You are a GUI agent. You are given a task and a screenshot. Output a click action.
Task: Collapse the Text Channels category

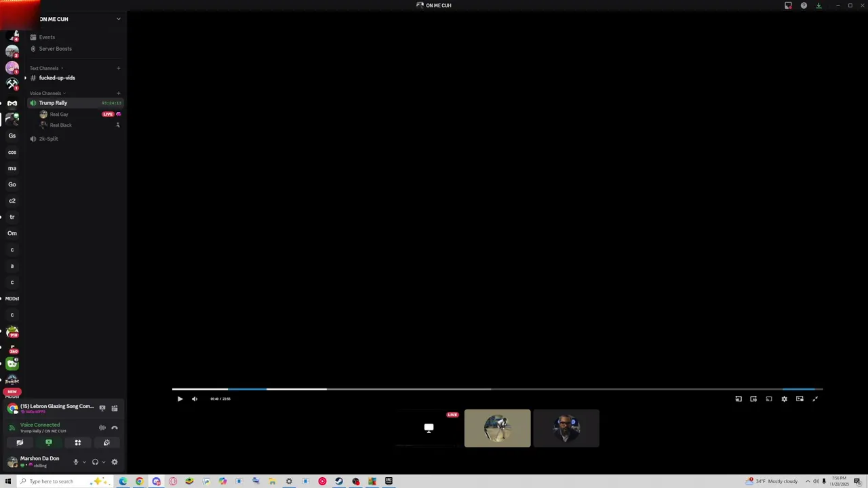coord(45,68)
